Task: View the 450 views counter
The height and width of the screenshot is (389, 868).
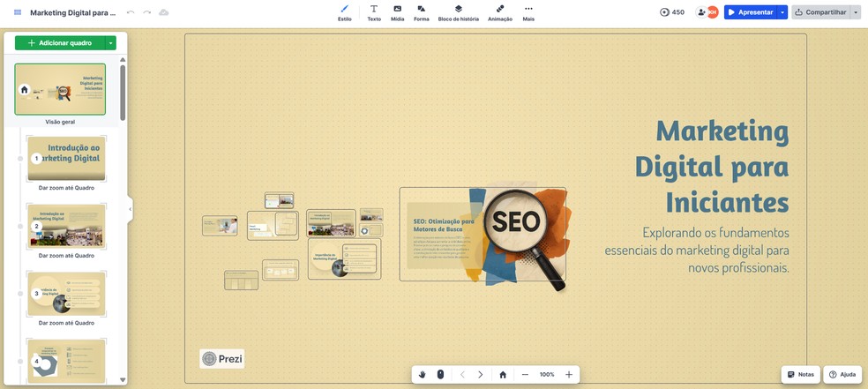Action: 672,12
